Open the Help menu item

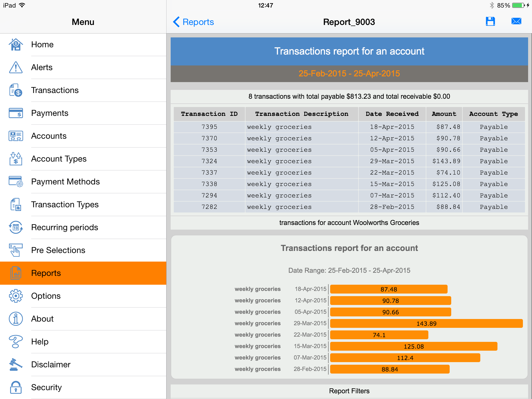tap(40, 342)
